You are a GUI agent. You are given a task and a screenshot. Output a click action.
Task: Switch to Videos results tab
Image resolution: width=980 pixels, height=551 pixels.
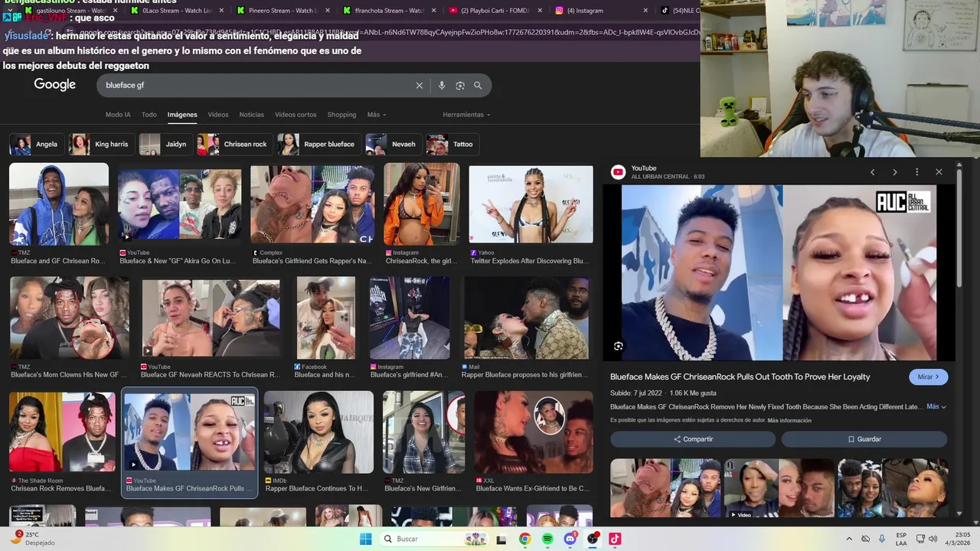click(x=218, y=115)
